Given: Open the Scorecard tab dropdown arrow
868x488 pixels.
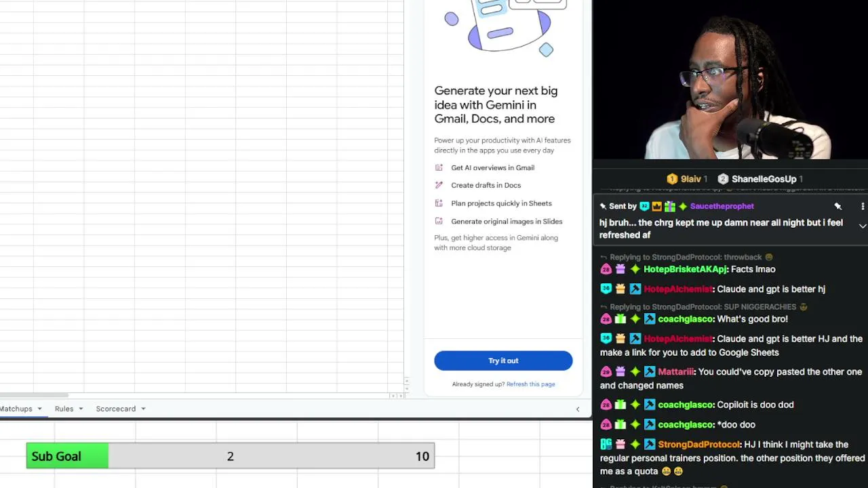Looking at the screenshot, I should click(x=143, y=409).
